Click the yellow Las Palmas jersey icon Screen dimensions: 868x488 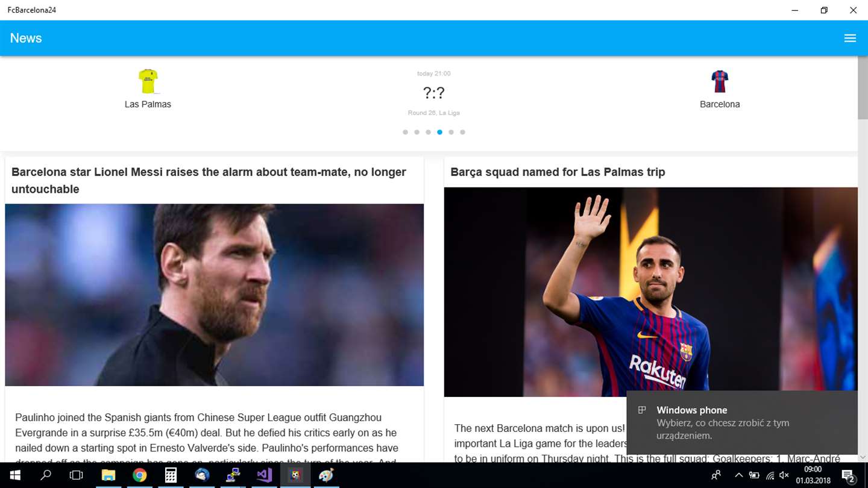point(148,81)
